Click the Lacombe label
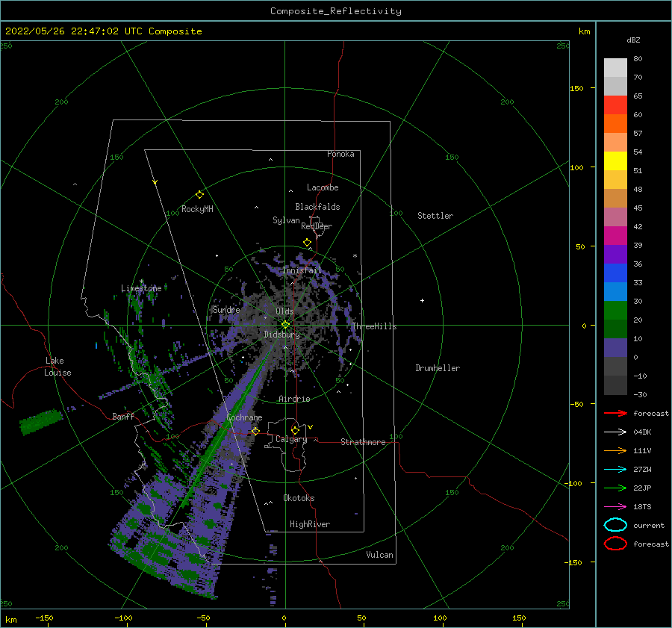Image resolution: width=672 pixels, height=628 pixels. point(323,187)
